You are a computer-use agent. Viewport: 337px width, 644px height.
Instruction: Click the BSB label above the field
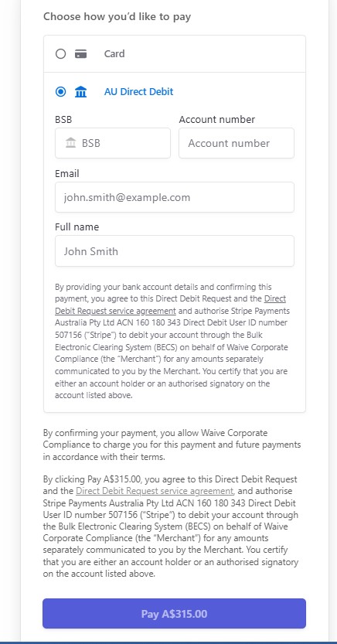coord(63,120)
